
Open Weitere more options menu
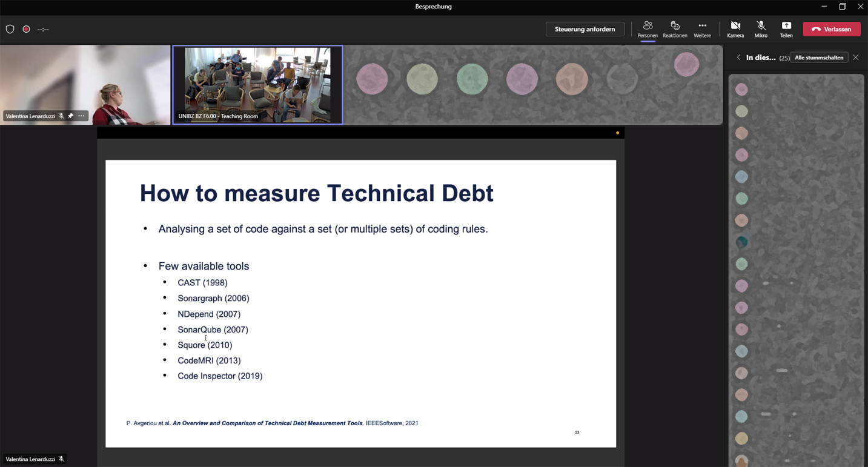[x=702, y=29]
